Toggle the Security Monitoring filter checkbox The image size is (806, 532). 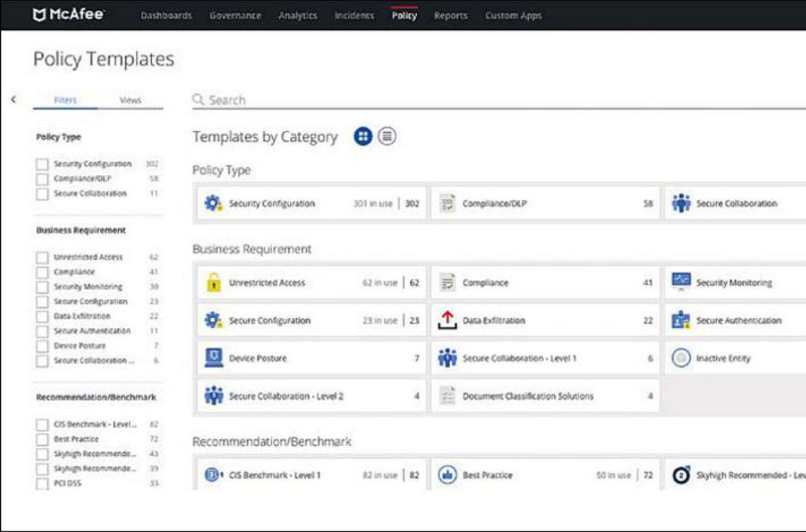pyautogui.click(x=42, y=287)
